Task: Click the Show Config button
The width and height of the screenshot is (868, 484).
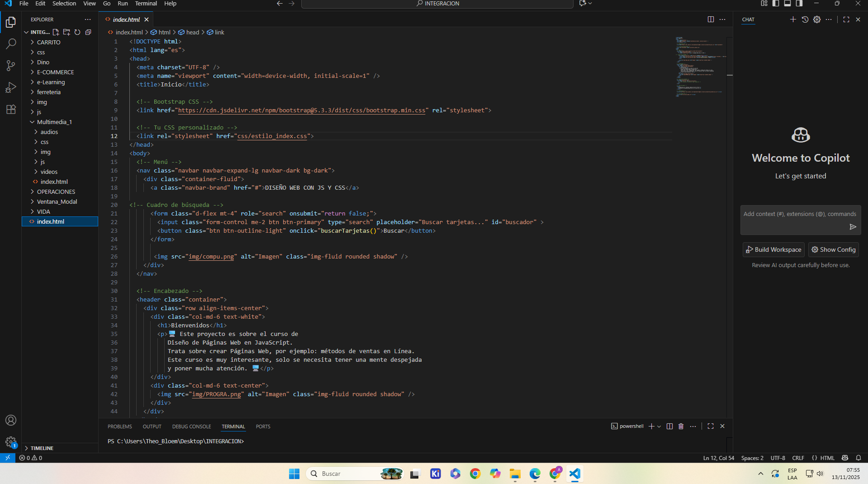Action: (x=833, y=249)
